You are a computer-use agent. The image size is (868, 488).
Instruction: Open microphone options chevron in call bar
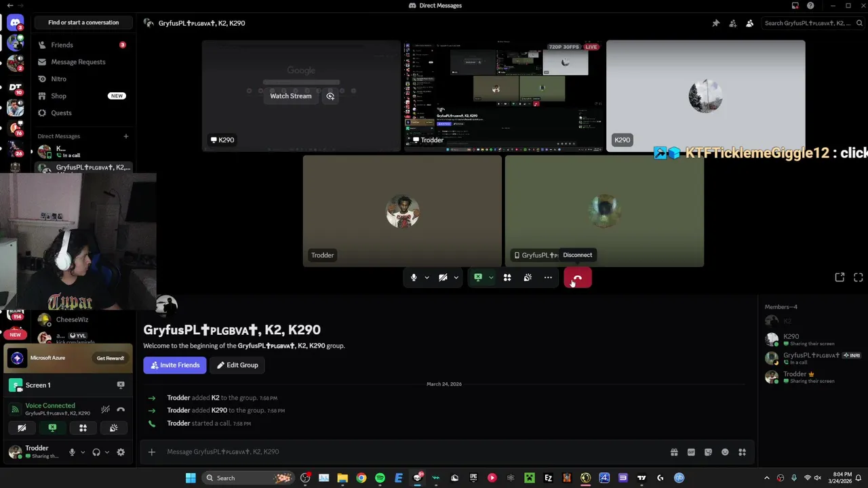(x=427, y=277)
